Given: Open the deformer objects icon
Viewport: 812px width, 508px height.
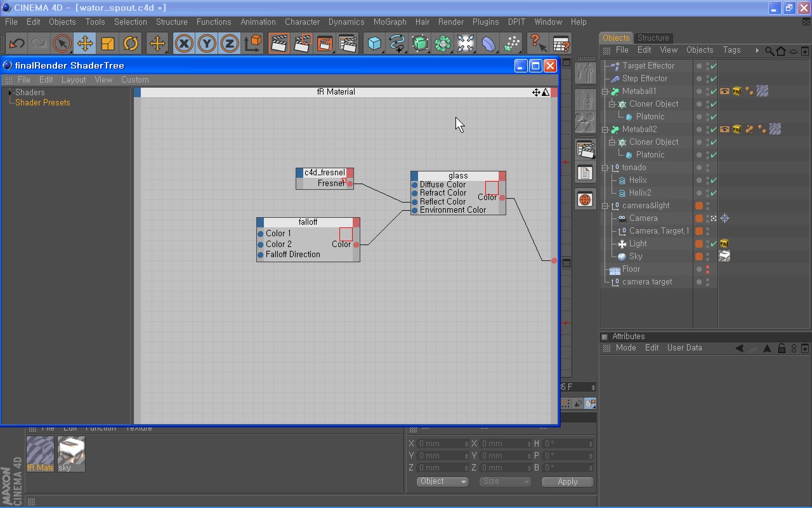Looking at the screenshot, I should coord(488,44).
